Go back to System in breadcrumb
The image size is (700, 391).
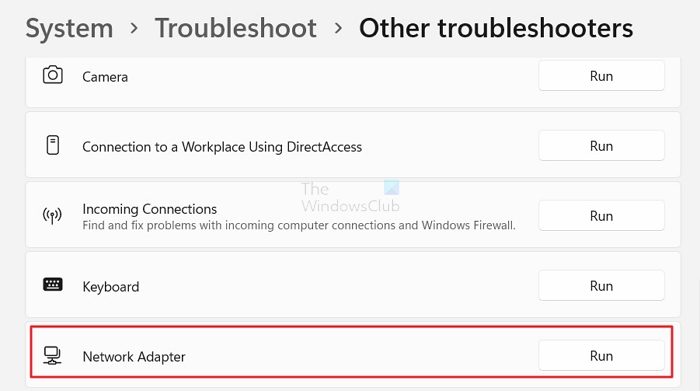69,29
